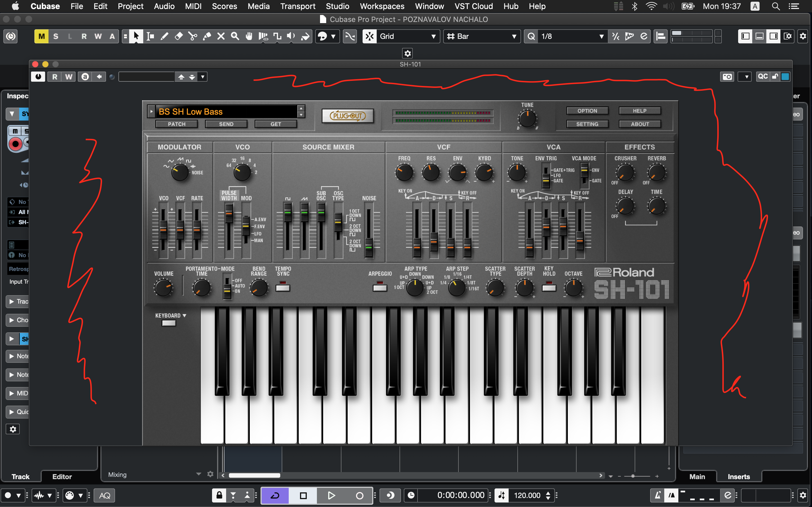Open the KEYBOARD dropdown on synth

171,315
